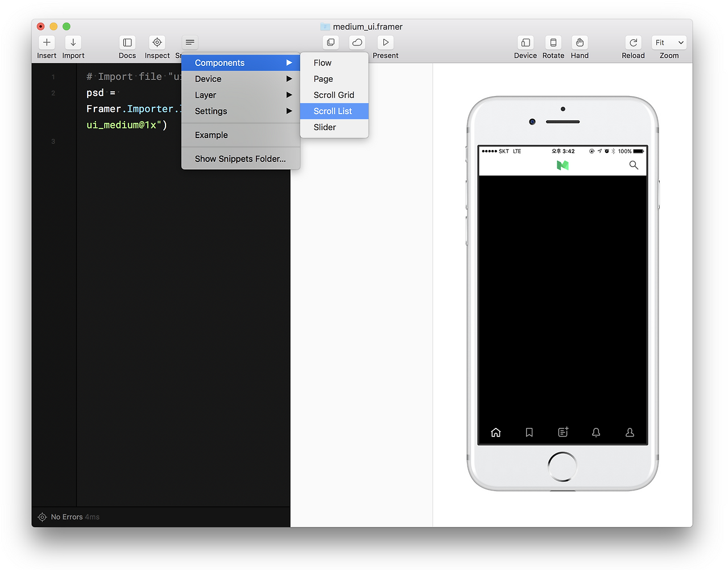Viewport: 728px width, 570px height.
Task: Click line number 2 in the gutter
Action: click(x=53, y=93)
